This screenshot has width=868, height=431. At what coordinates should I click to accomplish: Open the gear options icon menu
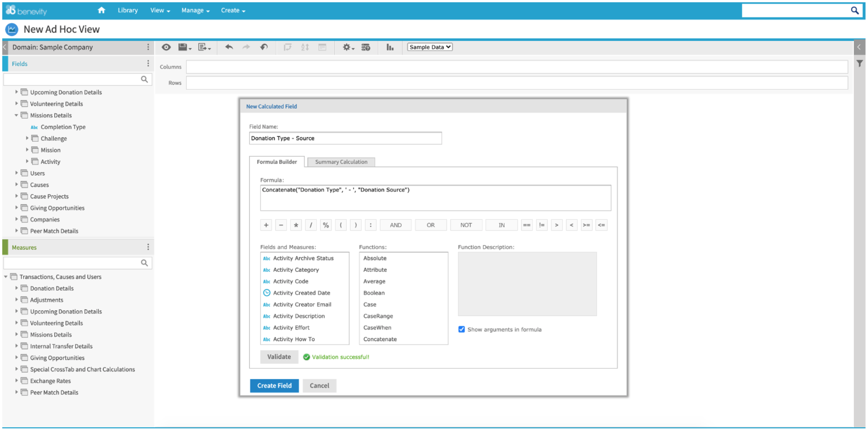coord(348,47)
